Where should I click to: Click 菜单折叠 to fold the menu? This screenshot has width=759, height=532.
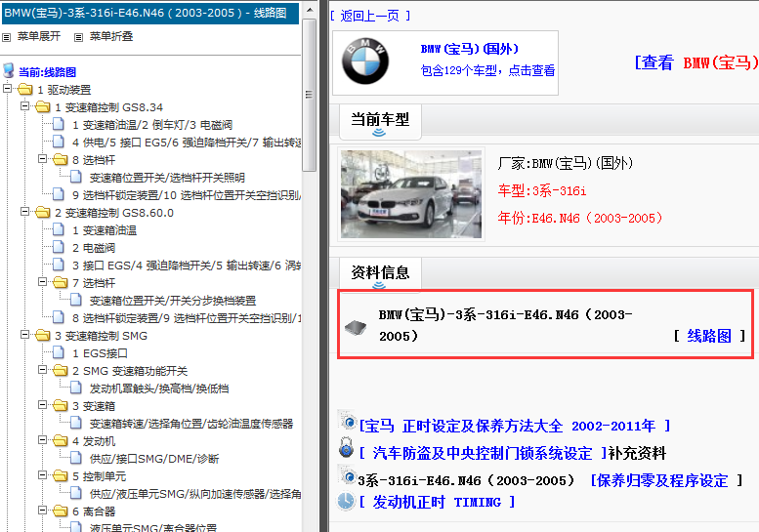[111, 36]
